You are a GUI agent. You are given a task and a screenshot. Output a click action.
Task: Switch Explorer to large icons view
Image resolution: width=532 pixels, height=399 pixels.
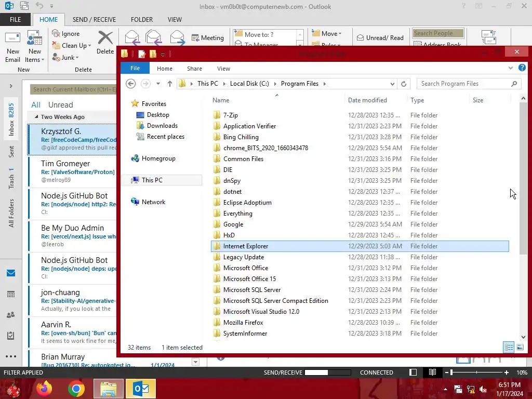point(520,347)
